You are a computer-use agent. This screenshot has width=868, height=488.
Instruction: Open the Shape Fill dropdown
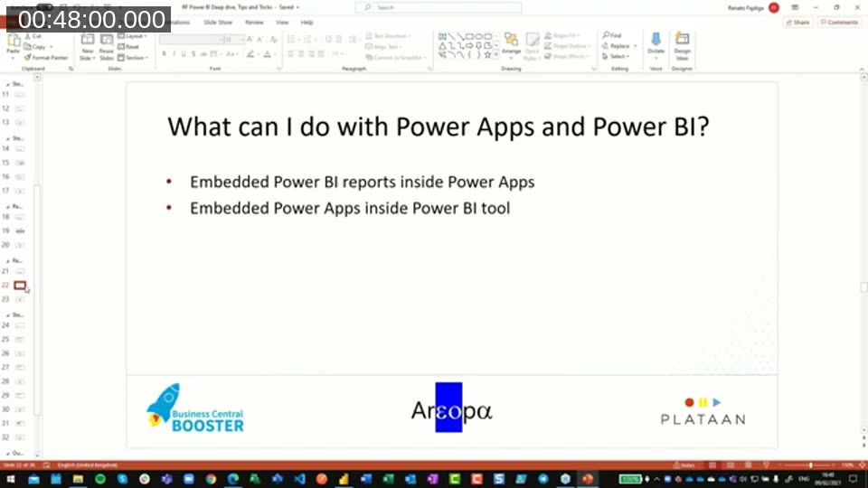[563, 35]
